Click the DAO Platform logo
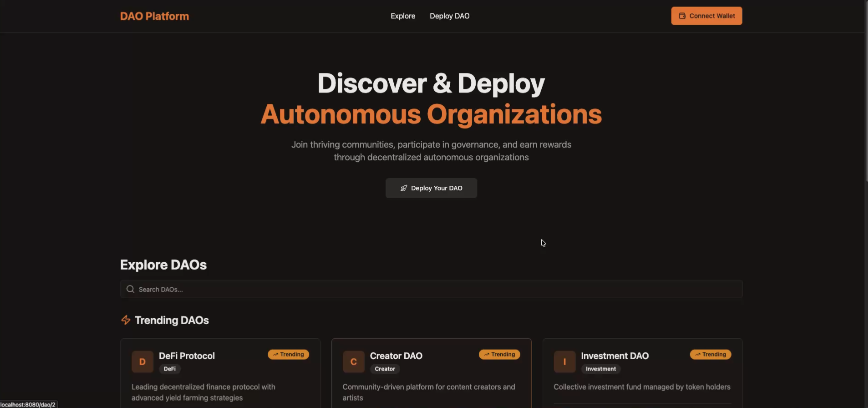The width and height of the screenshot is (868, 408). tap(154, 16)
